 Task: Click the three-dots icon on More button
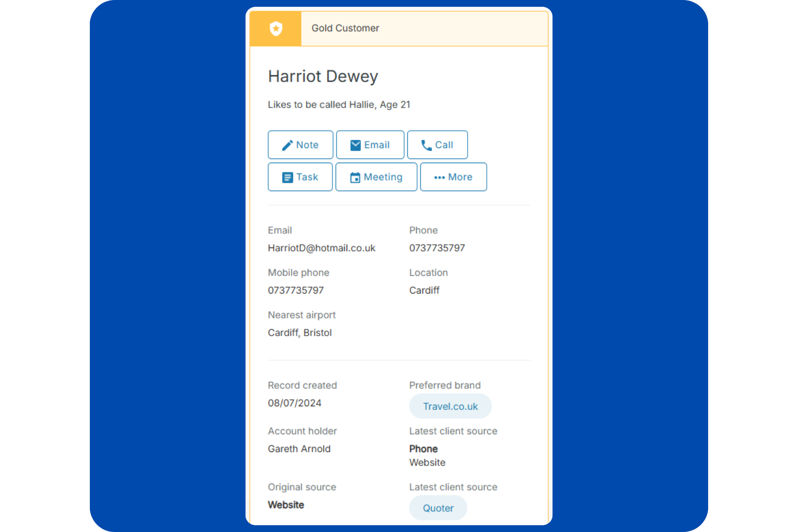tap(440, 178)
